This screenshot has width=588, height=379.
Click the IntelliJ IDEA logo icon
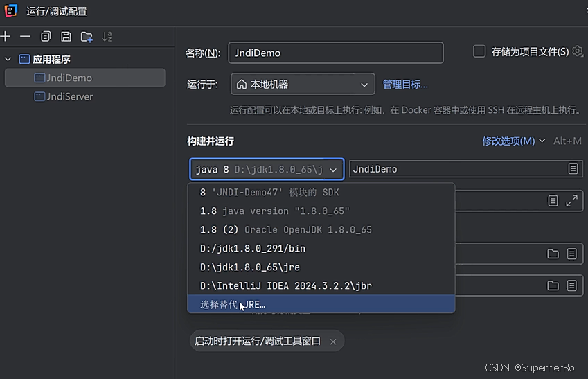(11, 10)
